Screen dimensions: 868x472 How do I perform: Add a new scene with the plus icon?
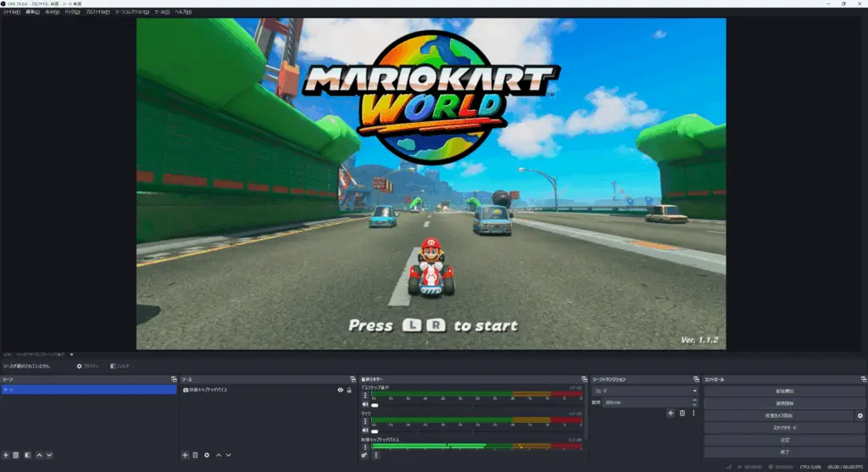coord(6,455)
